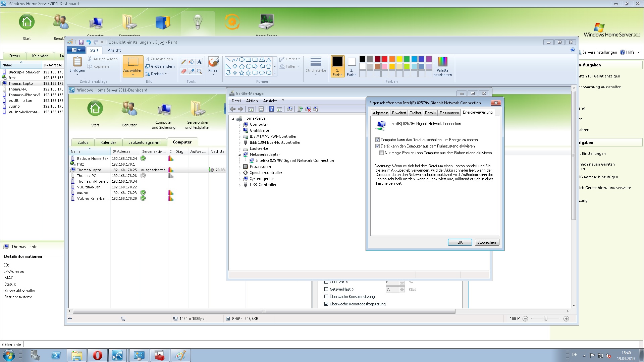Open the Paint file menu button
The image size is (644, 362).
point(76,50)
